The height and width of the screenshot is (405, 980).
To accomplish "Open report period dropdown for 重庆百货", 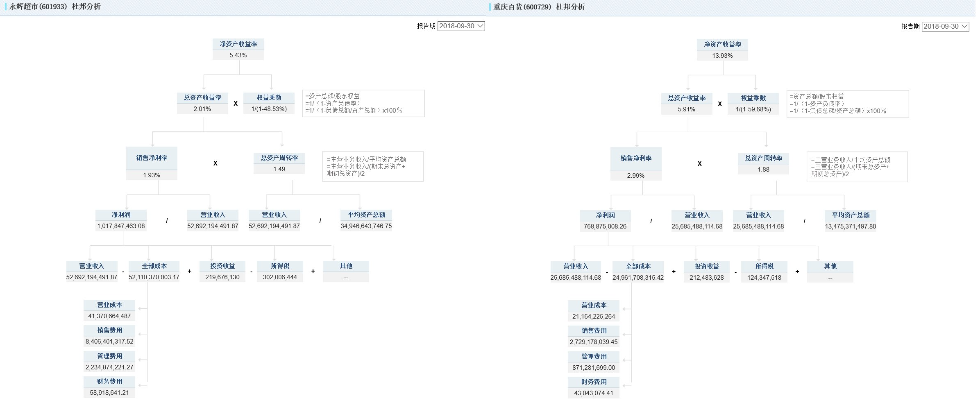I will pyautogui.click(x=945, y=27).
